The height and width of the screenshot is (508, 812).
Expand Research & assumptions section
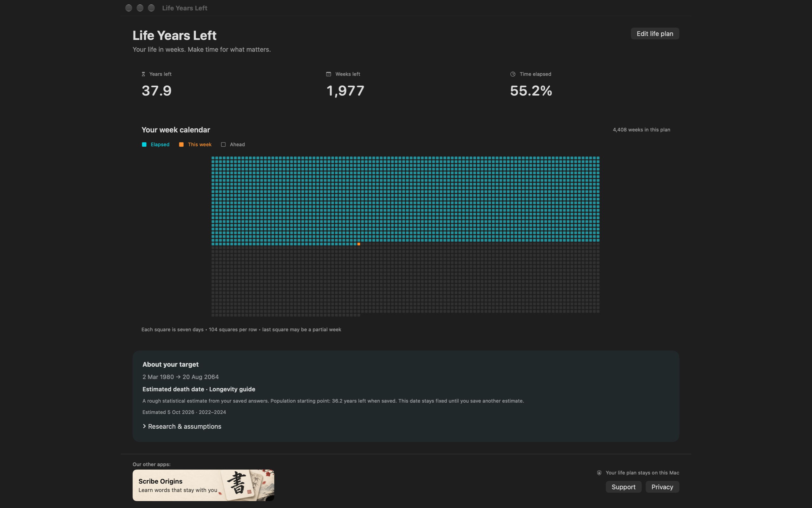[182, 426]
